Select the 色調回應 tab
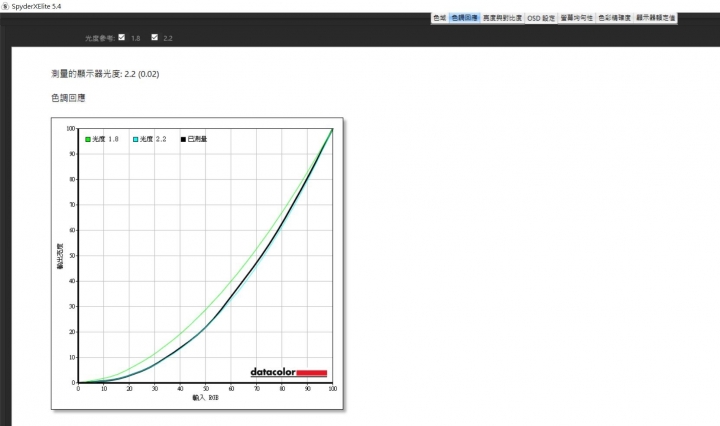This screenshot has height=426, width=720. 464,18
